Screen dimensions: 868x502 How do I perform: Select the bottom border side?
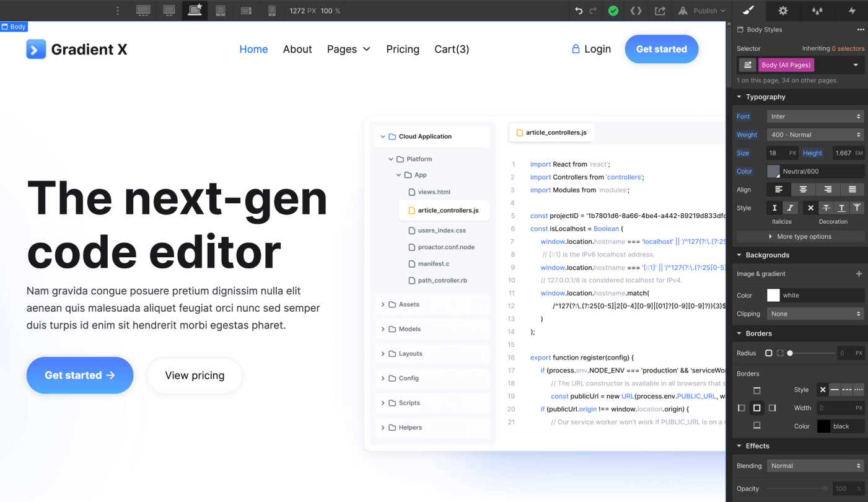click(756, 425)
